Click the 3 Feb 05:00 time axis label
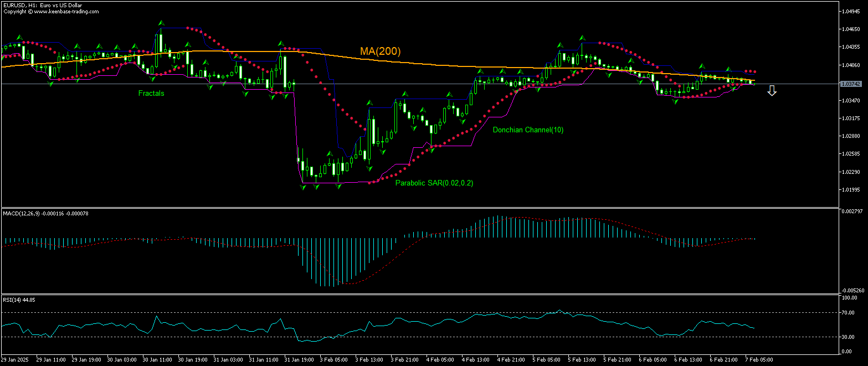Screen dimensions: 868x366 click(x=334, y=359)
